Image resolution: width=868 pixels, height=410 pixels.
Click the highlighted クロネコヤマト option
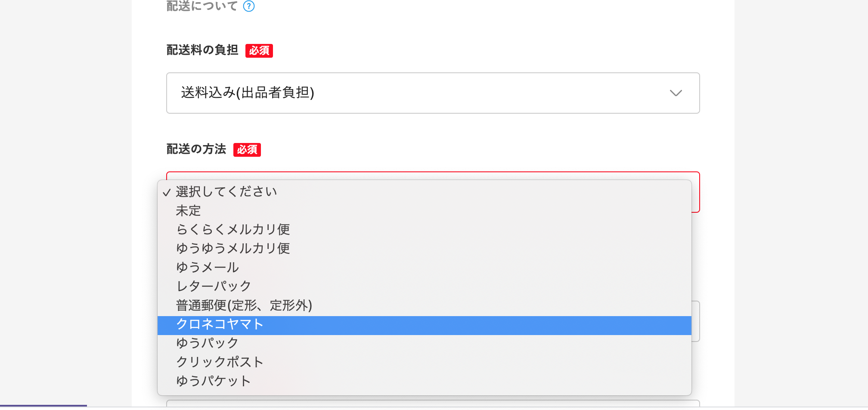coord(425,325)
